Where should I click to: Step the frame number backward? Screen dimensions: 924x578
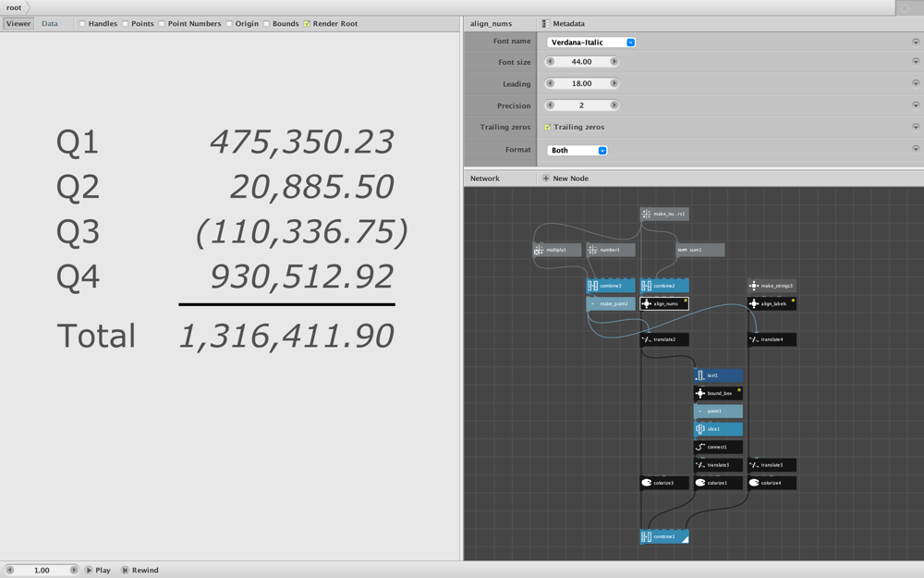pyautogui.click(x=9, y=570)
